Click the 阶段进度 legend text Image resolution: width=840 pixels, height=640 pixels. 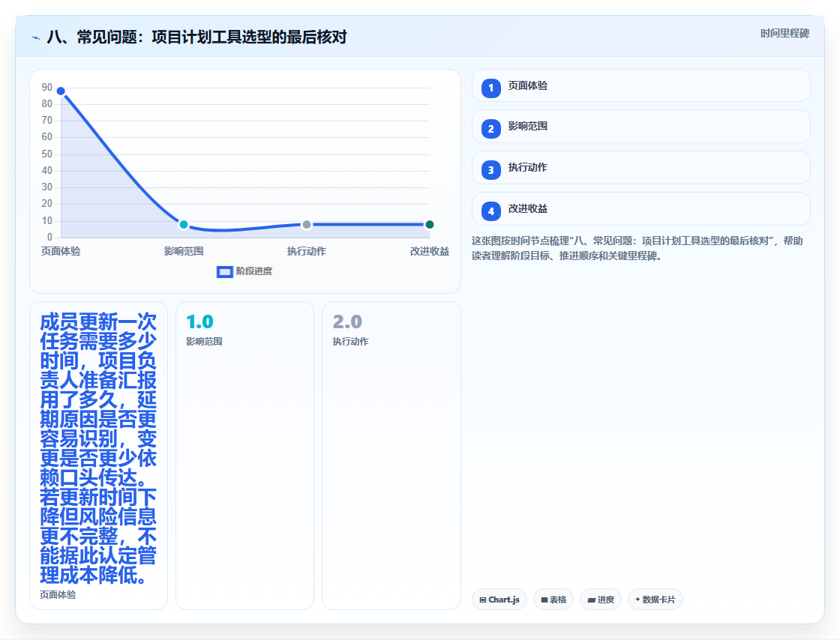pyautogui.click(x=254, y=271)
